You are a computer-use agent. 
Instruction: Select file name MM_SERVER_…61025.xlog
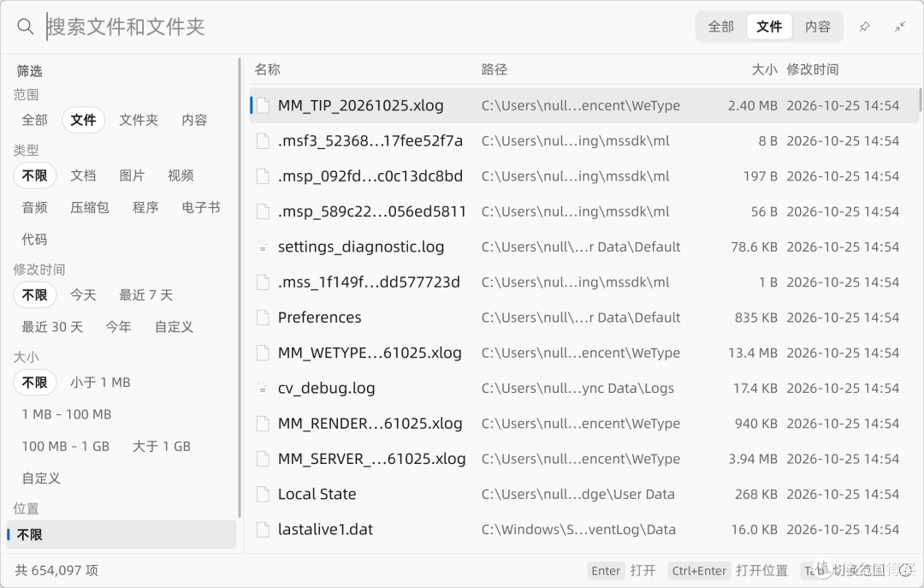(x=372, y=459)
